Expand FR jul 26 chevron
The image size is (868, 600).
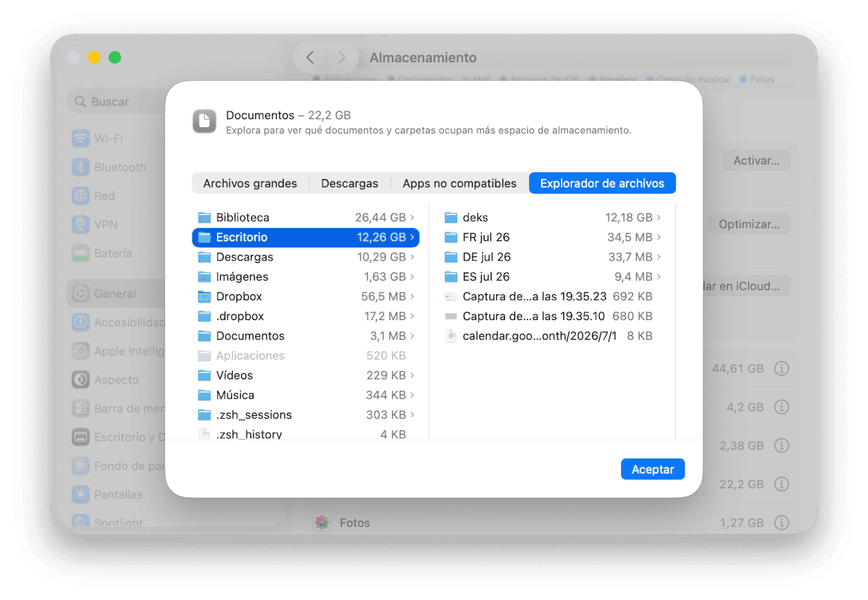tap(659, 237)
